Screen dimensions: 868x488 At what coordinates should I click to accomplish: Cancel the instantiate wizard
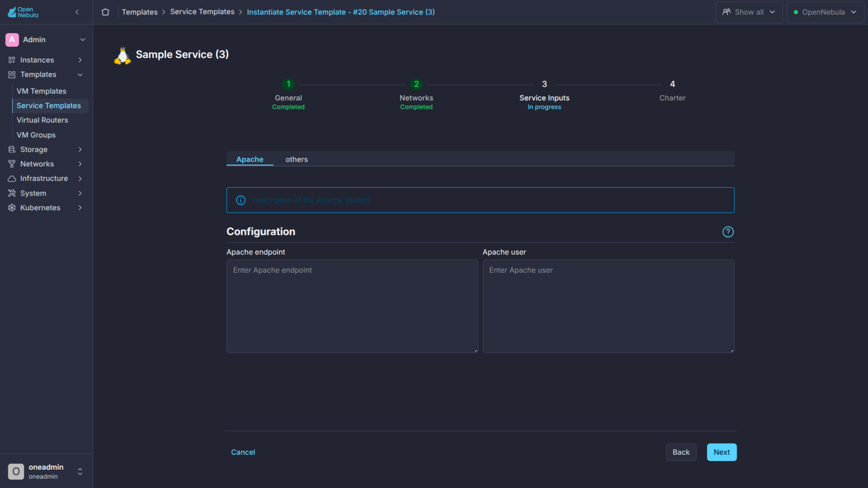(x=243, y=452)
